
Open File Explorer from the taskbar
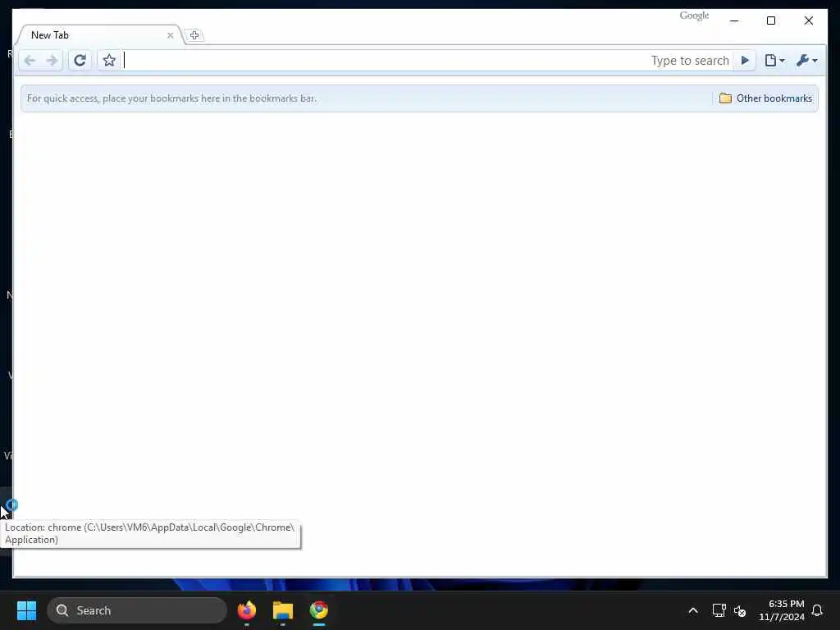tap(283, 610)
